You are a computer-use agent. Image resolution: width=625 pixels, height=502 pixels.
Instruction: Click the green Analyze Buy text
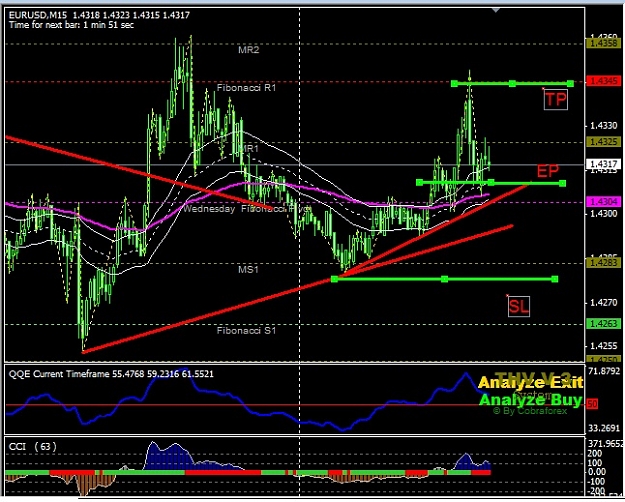coord(530,400)
